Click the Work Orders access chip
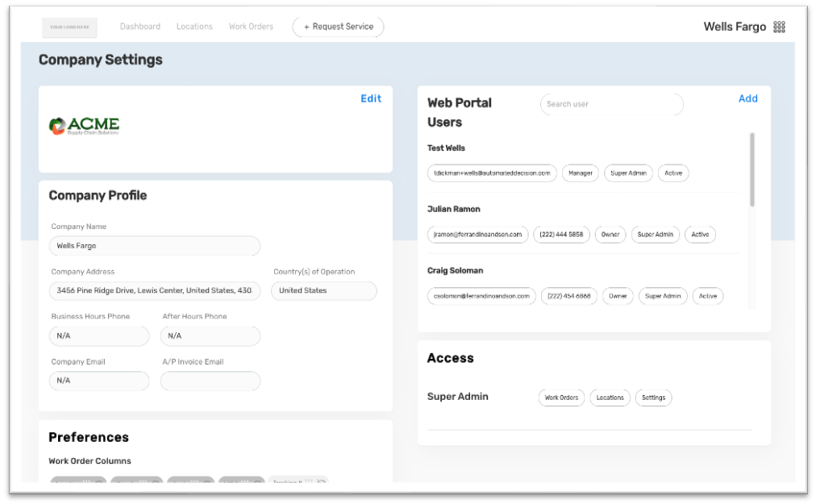Image resolution: width=816 pixels, height=504 pixels. tap(561, 398)
